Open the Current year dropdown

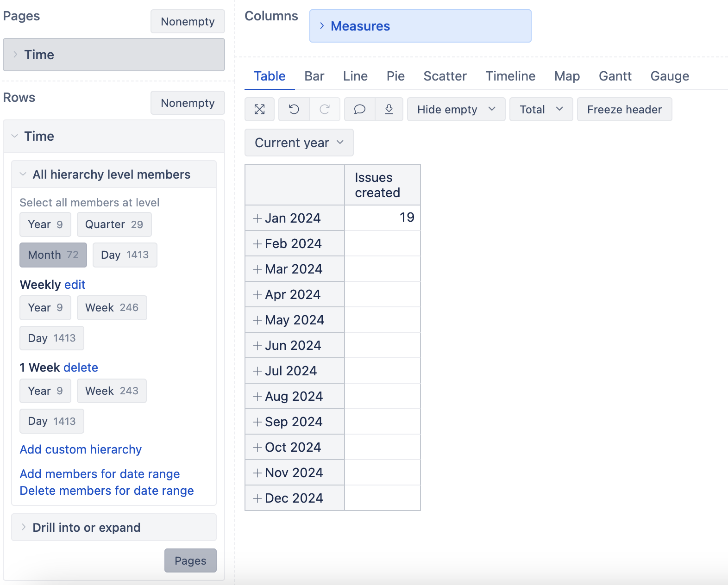[x=299, y=143]
